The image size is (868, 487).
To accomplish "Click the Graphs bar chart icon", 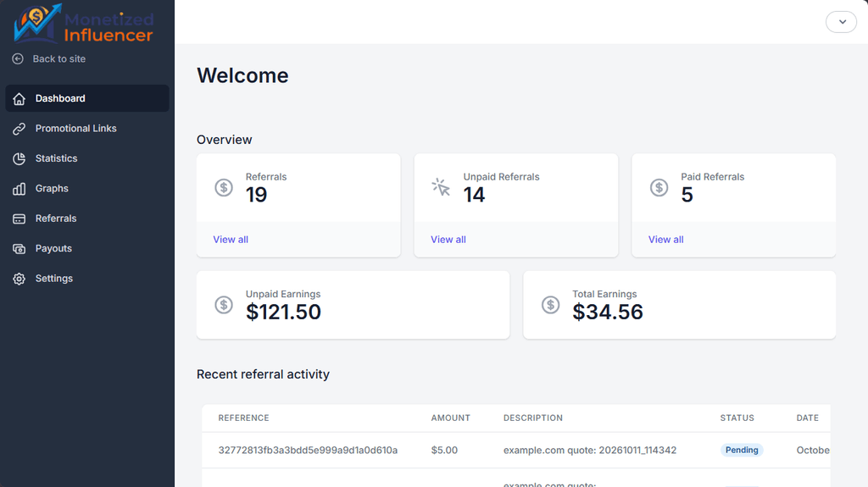I will click(19, 189).
